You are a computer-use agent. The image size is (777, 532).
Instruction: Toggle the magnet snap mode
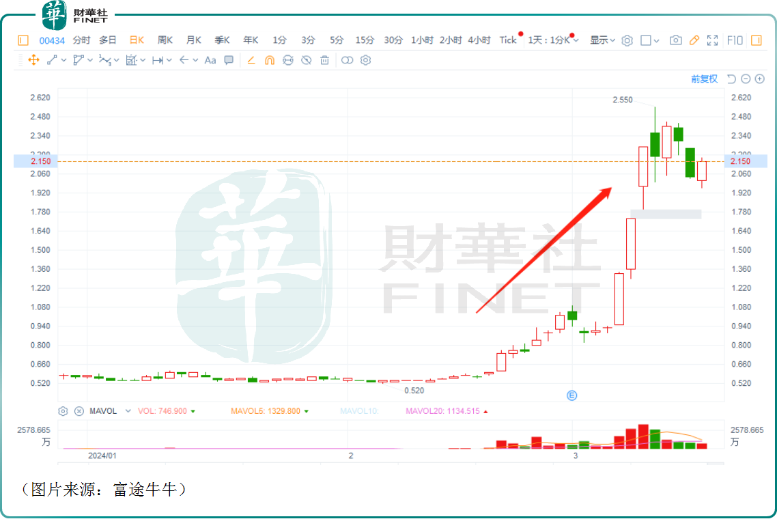click(x=270, y=60)
